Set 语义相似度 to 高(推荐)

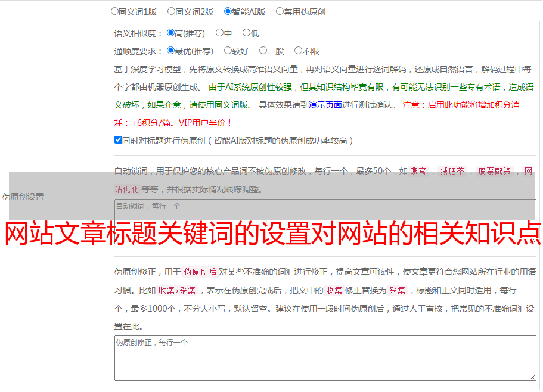[x=170, y=33]
